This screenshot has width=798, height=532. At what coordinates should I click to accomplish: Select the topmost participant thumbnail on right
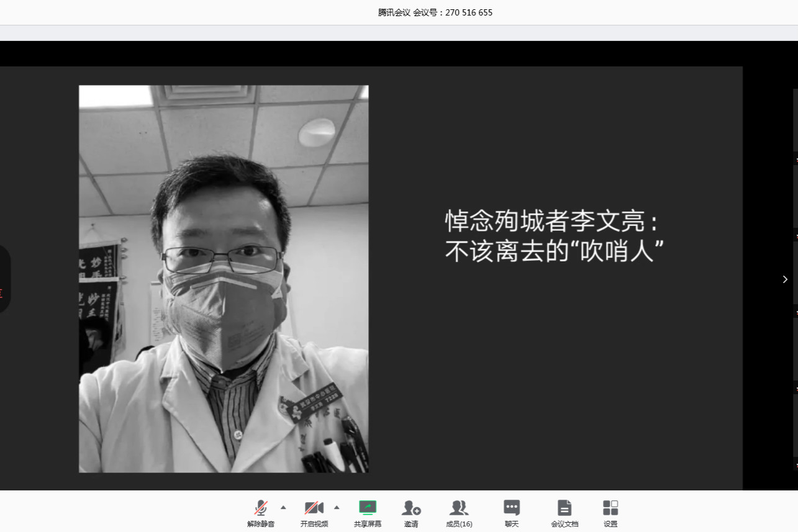point(795,120)
